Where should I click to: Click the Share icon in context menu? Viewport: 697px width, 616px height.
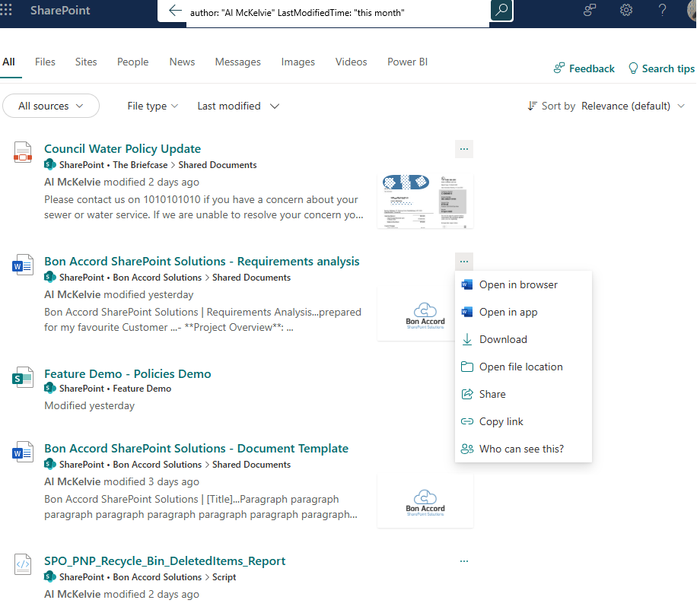[467, 394]
